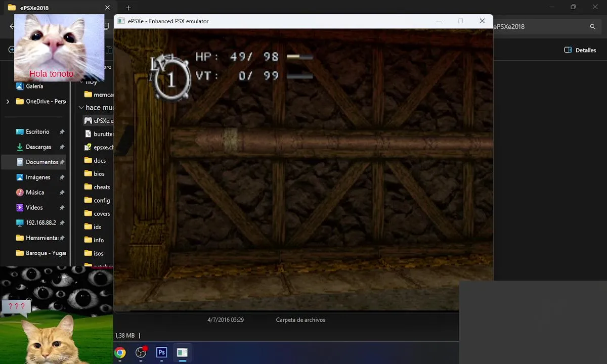Open Música quick access folder
The height and width of the screenshot is (364, 607).
point(35,192)
